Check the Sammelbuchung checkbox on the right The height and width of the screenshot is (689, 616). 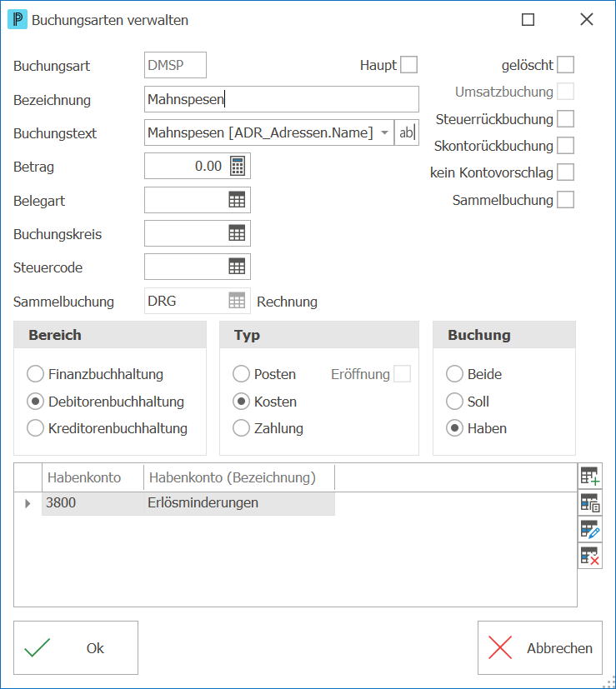(x=565, y=200)
